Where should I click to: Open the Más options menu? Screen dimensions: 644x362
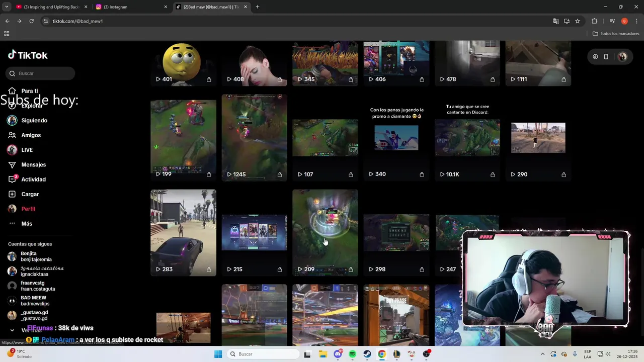click(x=26, y=224)
